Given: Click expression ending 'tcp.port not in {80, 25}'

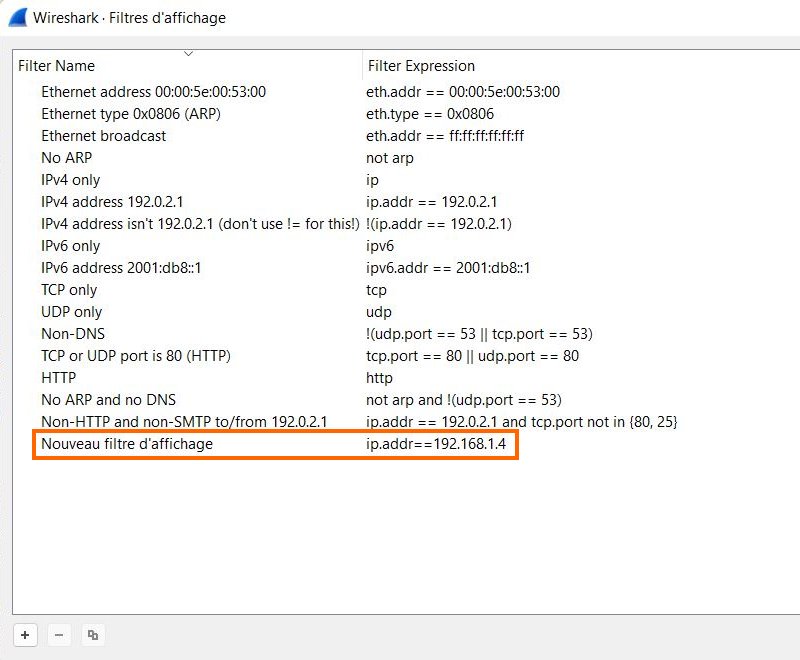Looking at the screenshot, I should pos(522,421).
